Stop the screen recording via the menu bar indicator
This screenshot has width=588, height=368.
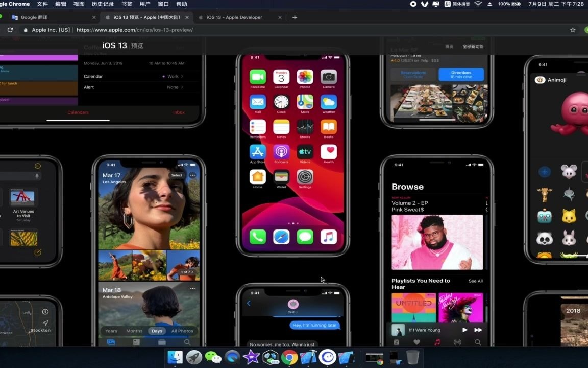coord(412,4)
